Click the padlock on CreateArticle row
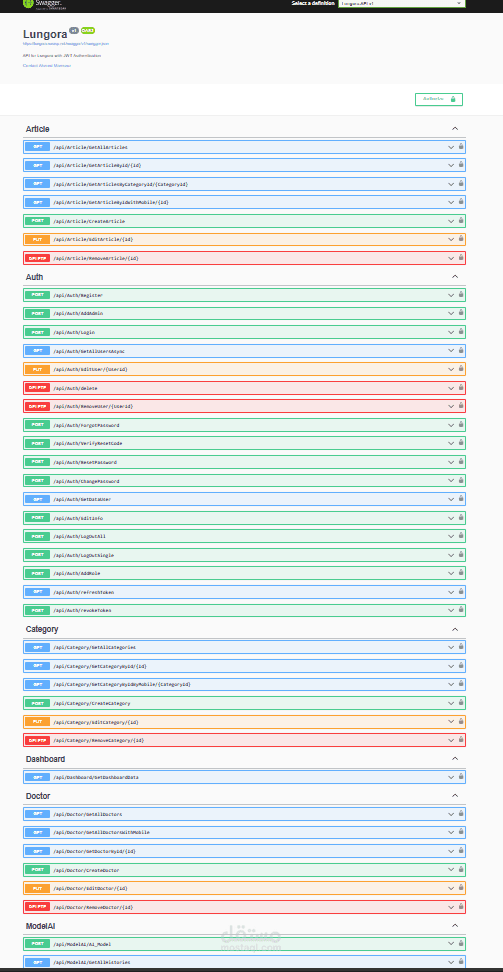 pyautogui.click(x=461, y=221)
